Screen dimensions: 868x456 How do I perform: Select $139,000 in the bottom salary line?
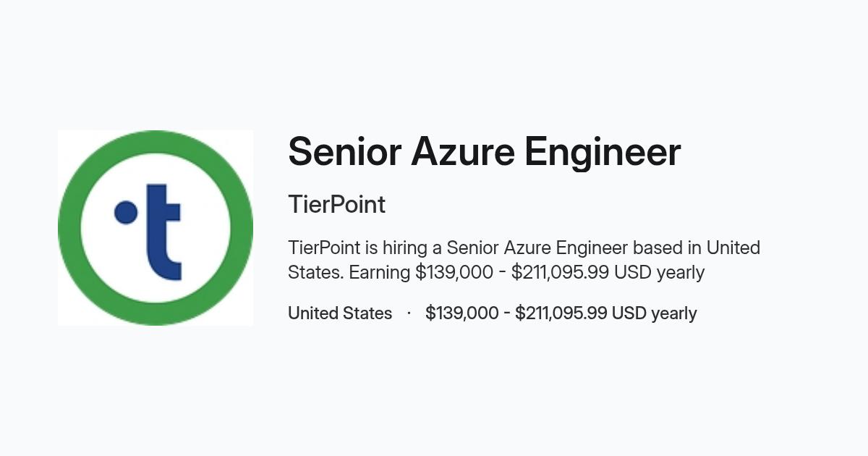tap(462, 313)
